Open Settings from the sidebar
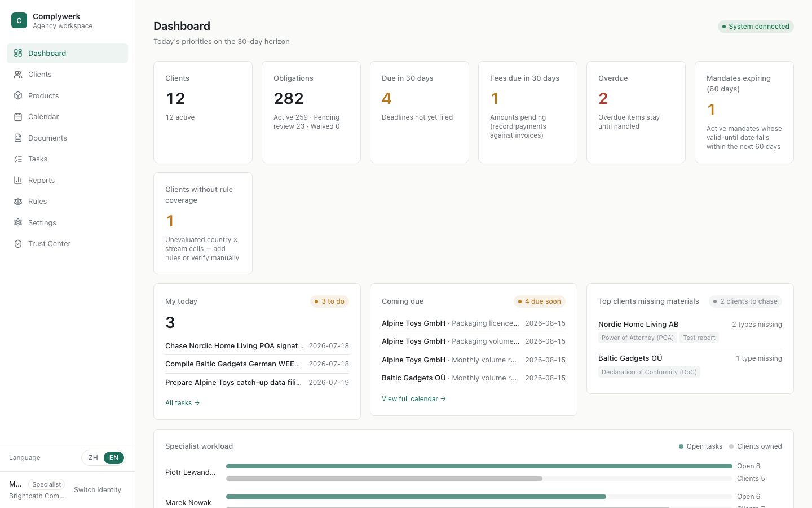This screenshot has width=812, height=508. 67,222
